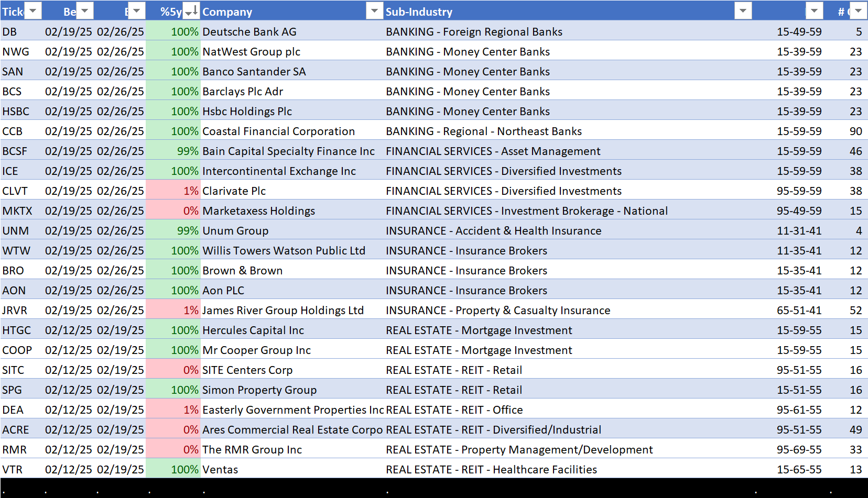Open the Ticker column filter dropdown
This screenshot has height=498, width=868.
point(33,11)
